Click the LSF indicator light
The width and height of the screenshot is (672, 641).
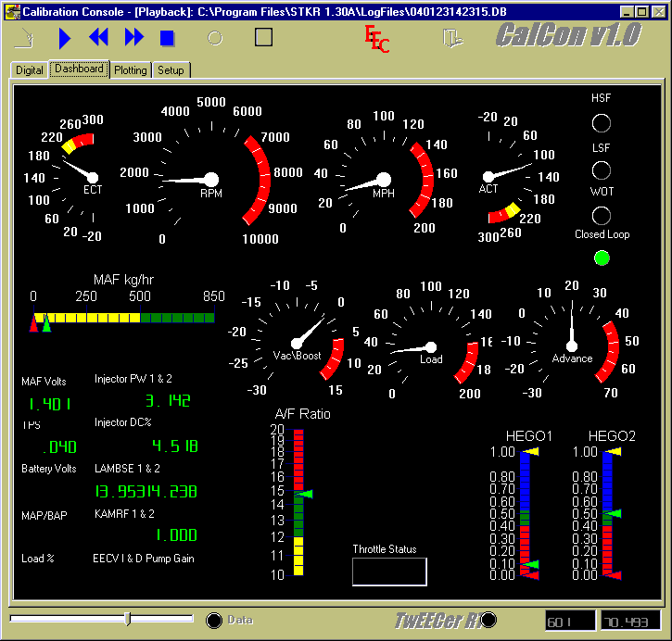pyautogui.click(x=601, y=170)
